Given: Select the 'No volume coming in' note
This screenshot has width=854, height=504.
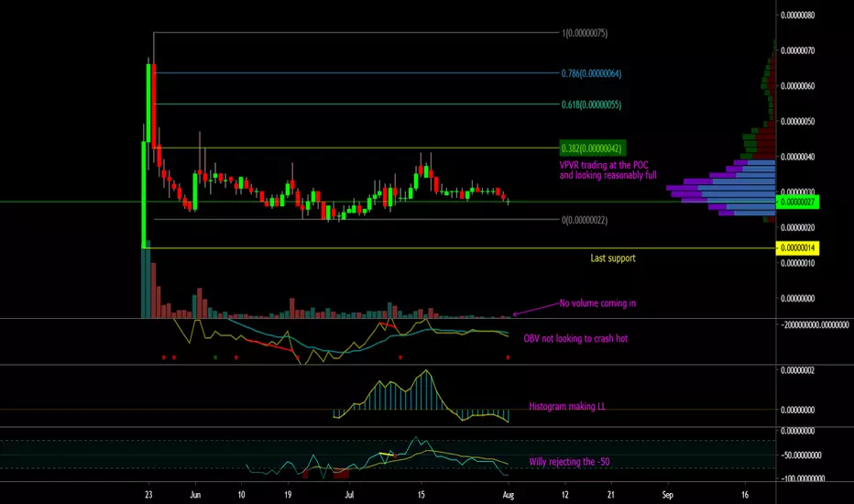Looking at the screenshot, I should click(x=597, y=303).
